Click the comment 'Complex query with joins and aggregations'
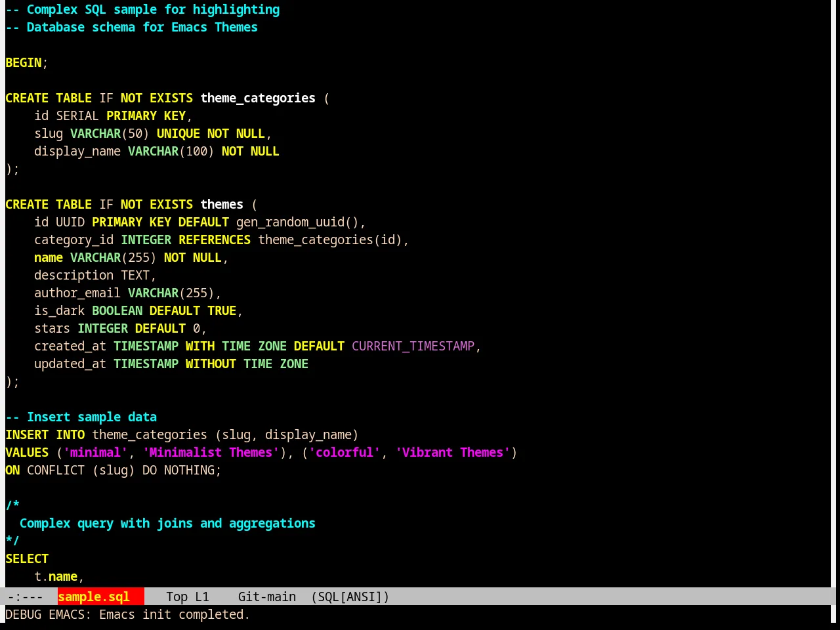Screen dimensions: 840x630 (x=167, y=523)
